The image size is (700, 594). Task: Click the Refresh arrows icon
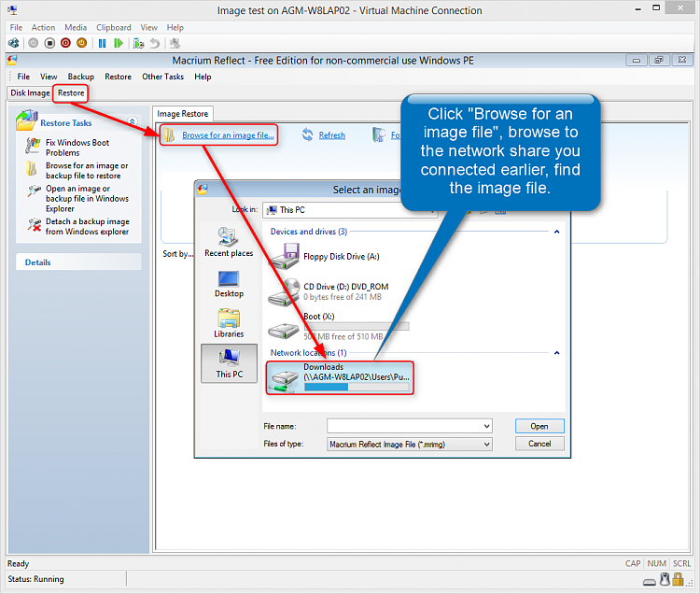pyautogui.click(x=308, y=134)
